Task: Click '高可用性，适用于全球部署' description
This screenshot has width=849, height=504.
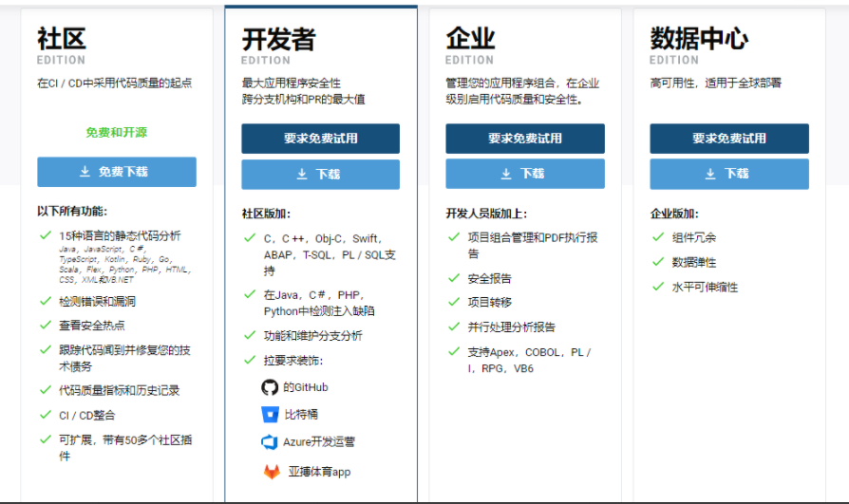Action: pos(716,83)
